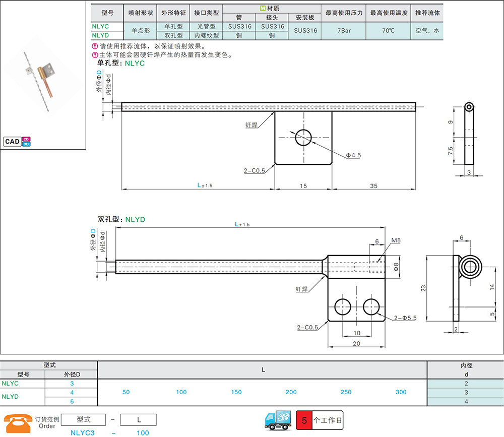Screen dimensions: 504x437
Task: Select the NLYC model link in spec table
Action: pos(100,26)
